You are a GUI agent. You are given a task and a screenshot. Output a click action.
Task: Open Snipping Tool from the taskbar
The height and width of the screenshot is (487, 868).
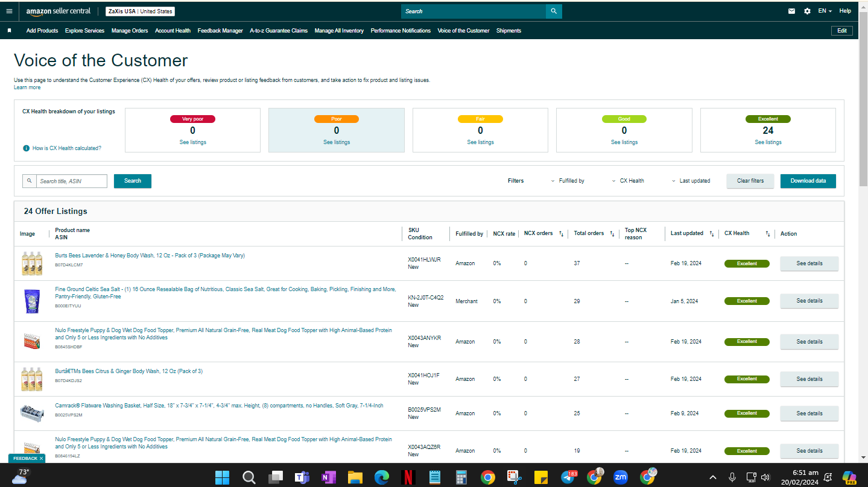click(514, 477)
